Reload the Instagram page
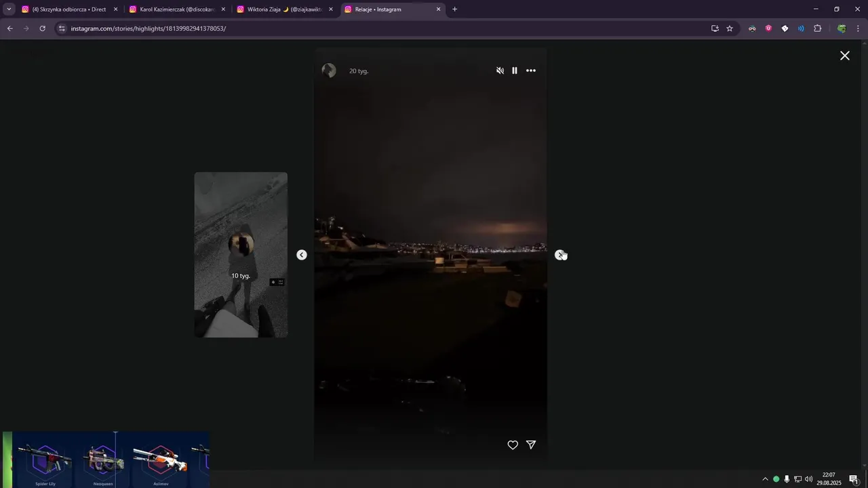Screen dimensions: 868x488 point(42,28)
